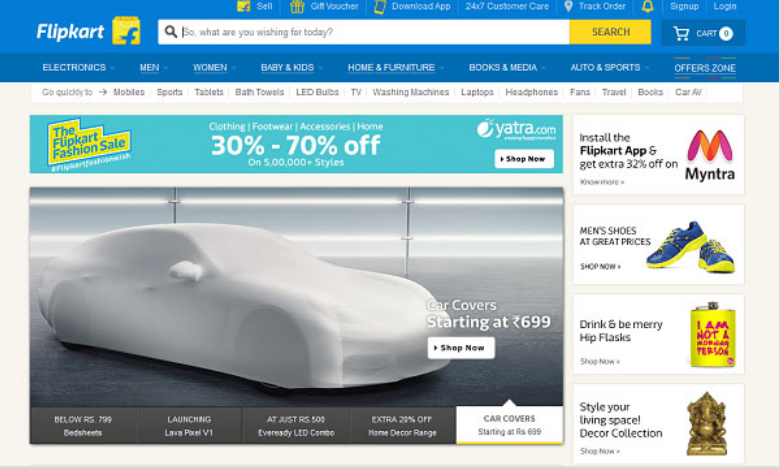Screen dimensions: 780x468
Task: Click the shopping cart icon
Action: (681, 33)
